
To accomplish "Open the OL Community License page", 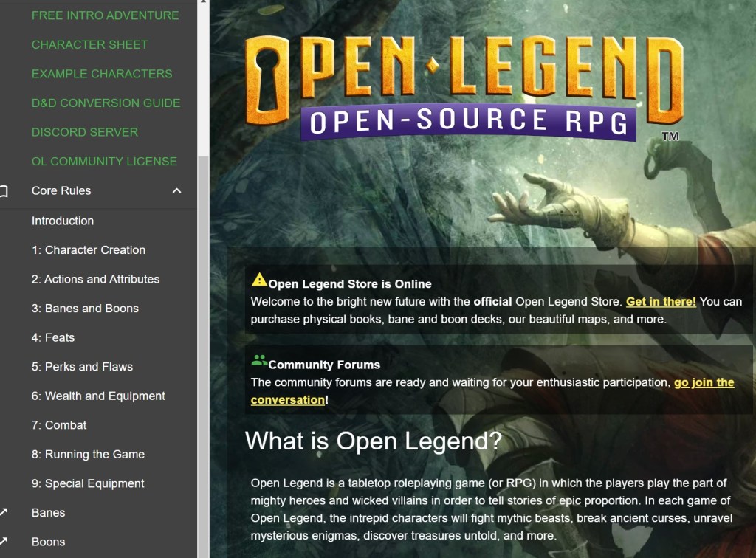I will click(x=104, y=162).
